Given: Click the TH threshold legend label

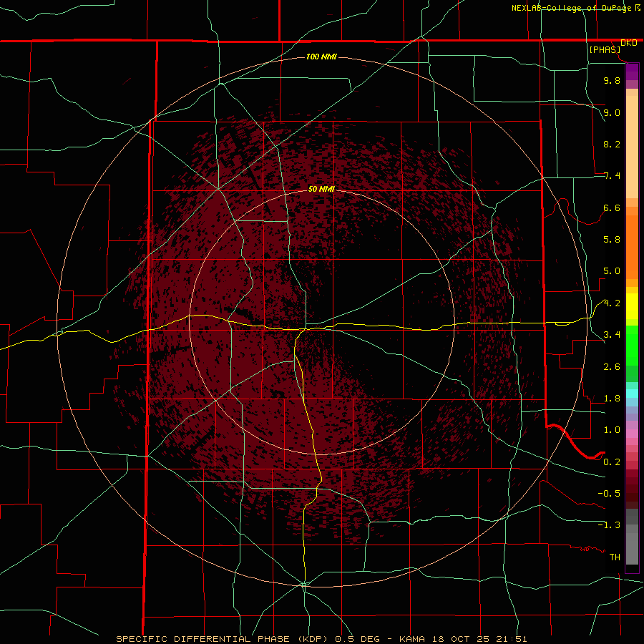Looking at the screenshot, I should pyautogui.click(x=615, y=557).
